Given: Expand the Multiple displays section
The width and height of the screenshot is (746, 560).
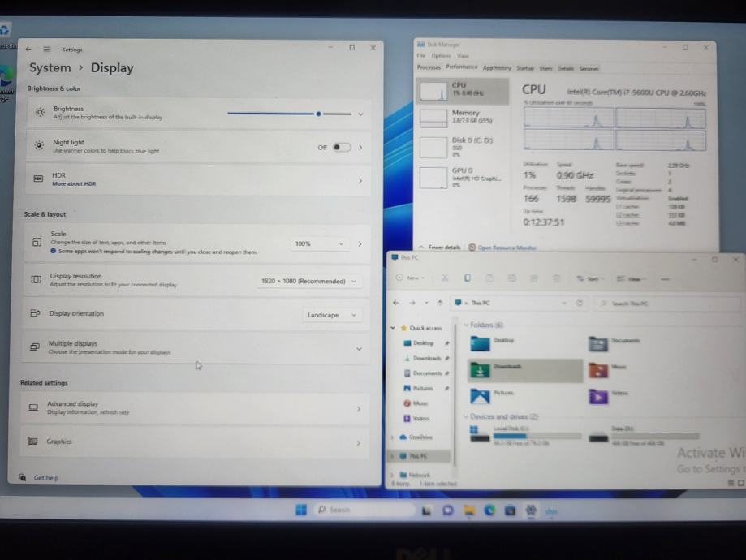Looking at the screenshot, I should [x=360, y=349].
